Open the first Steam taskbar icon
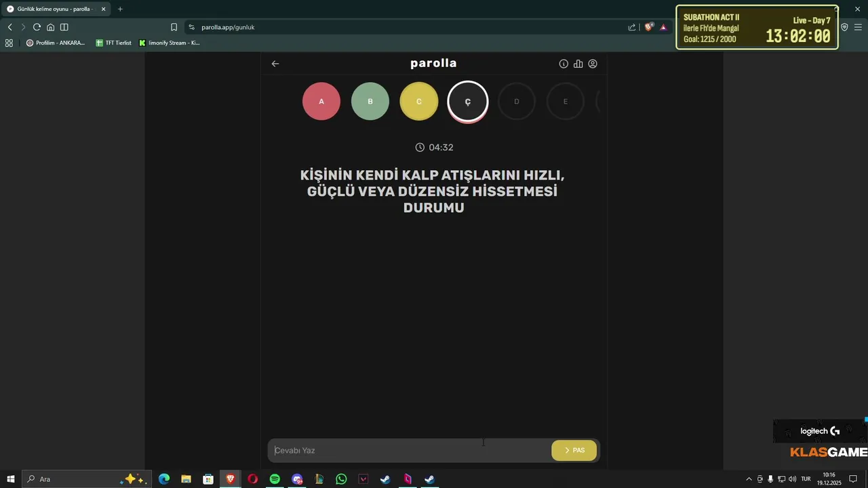Image resolution: width=868 pixels, height=488 pixels. [385, 479]
